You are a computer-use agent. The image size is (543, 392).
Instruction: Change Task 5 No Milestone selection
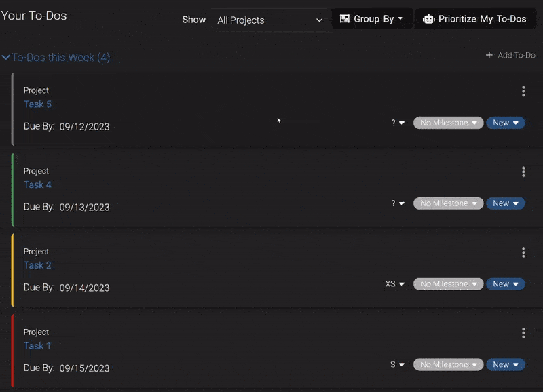tap(449, 123)
